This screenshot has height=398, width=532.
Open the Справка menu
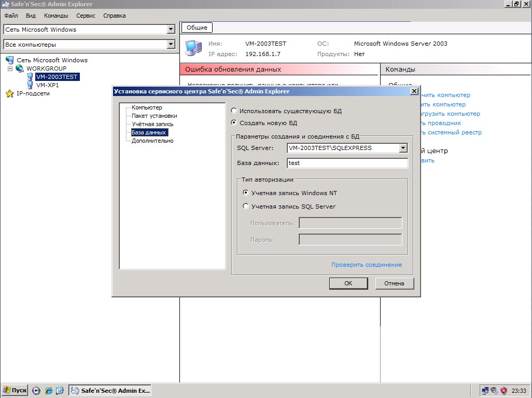click(115, 16)
